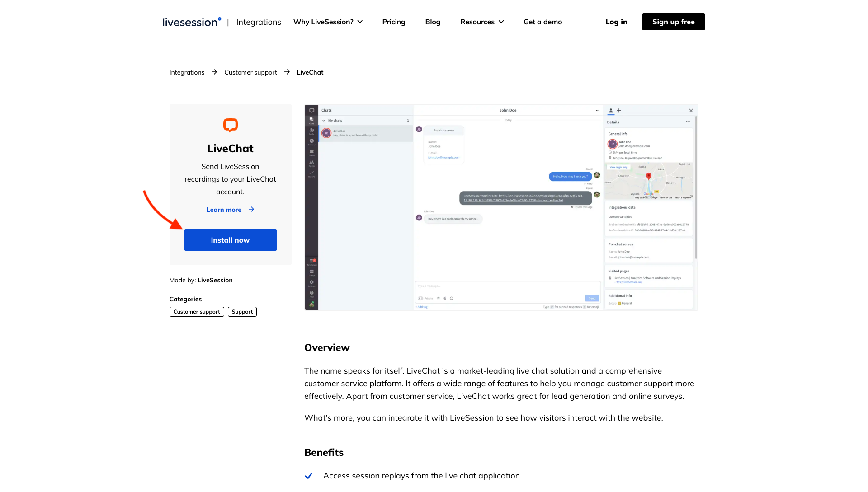The width and height of the screenshot is (868, 492).
Task: Click the Categories label
Action: point(185,299)
